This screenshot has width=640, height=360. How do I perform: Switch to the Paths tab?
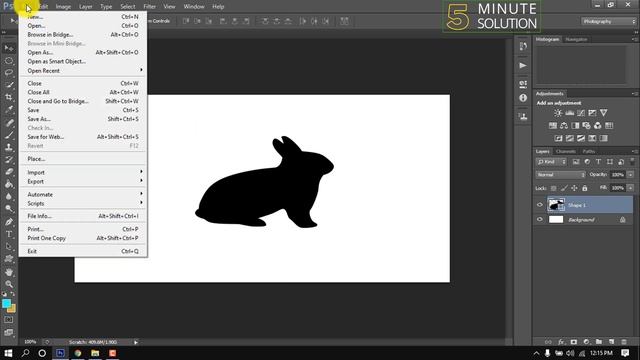tap(589, 151)
